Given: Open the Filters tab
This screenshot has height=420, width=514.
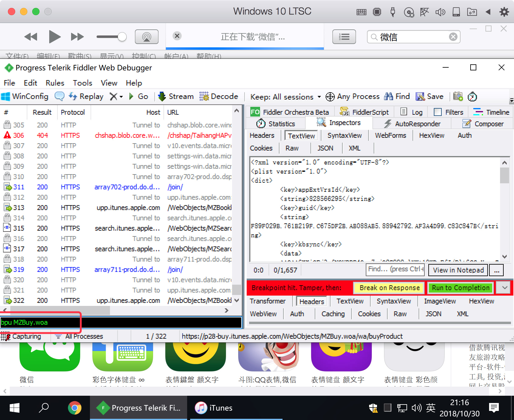Looking at the screenshot, I should (x=448, y=112).
